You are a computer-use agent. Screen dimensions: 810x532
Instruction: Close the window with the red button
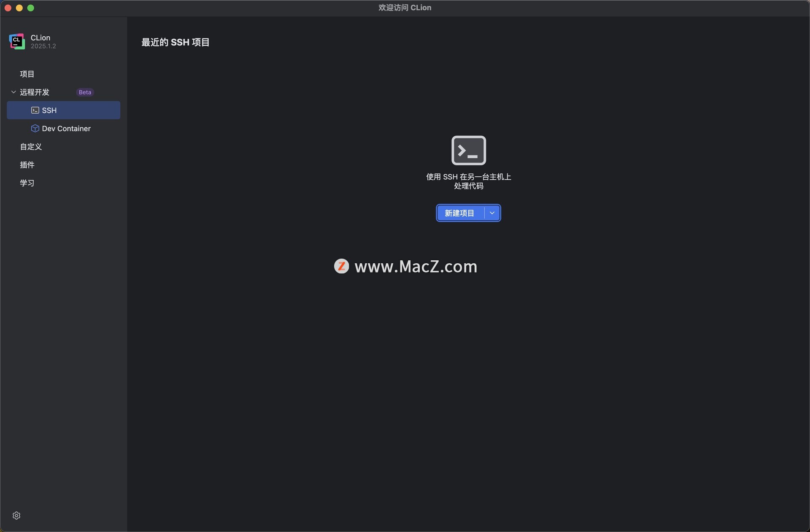tap(8, 8)
